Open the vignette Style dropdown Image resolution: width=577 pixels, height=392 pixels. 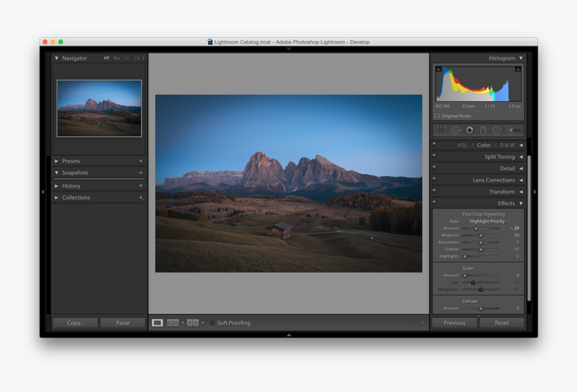click(x=490, y=221)
